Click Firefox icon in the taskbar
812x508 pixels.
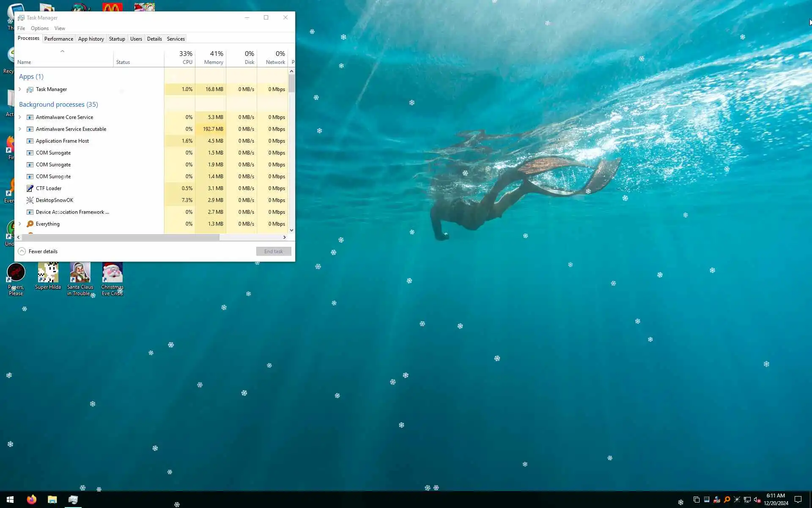tap(32, 500)
